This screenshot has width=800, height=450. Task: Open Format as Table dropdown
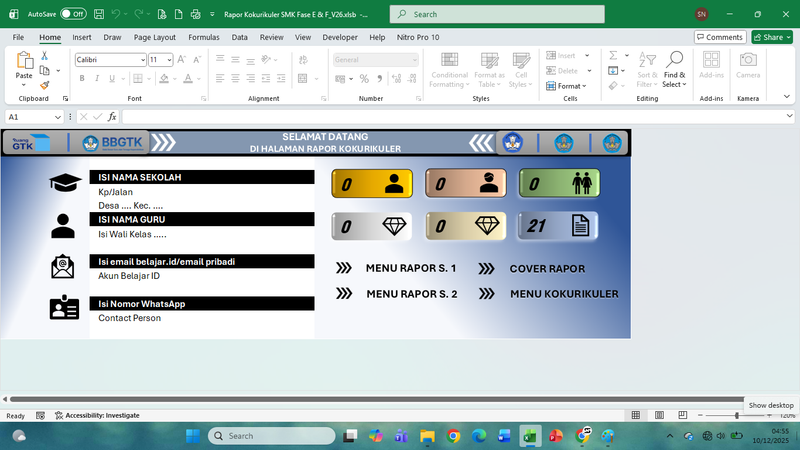point(489,70)
